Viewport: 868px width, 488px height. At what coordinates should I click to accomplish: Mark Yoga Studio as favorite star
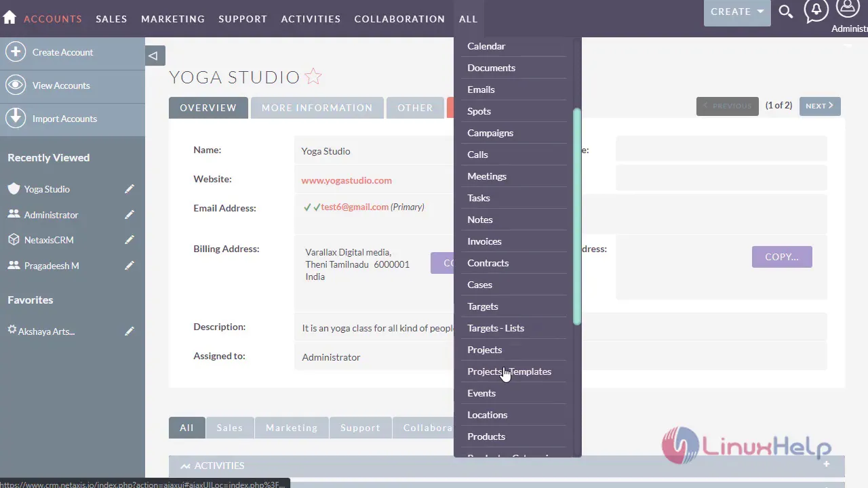coord(313,77)
